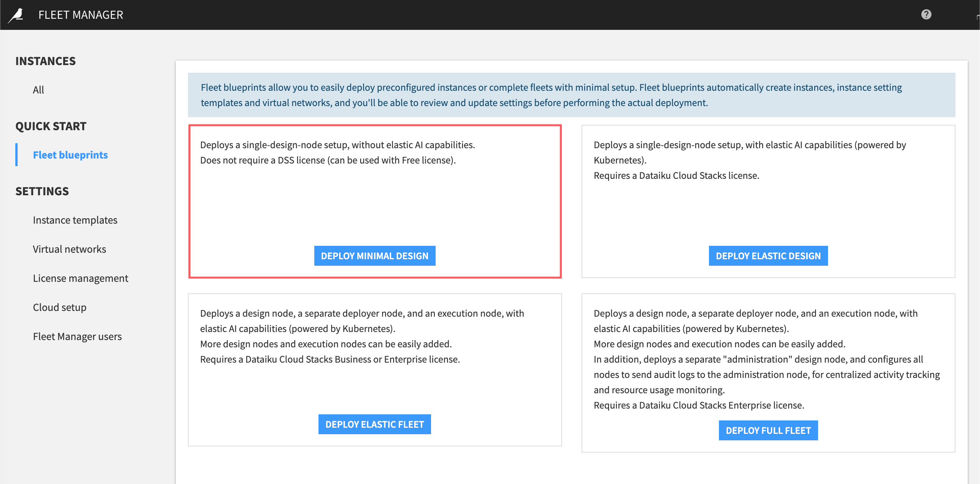This screenshot has height=484, width=980.
Task: Open the Cloud setup page
Action: point(59,307)
